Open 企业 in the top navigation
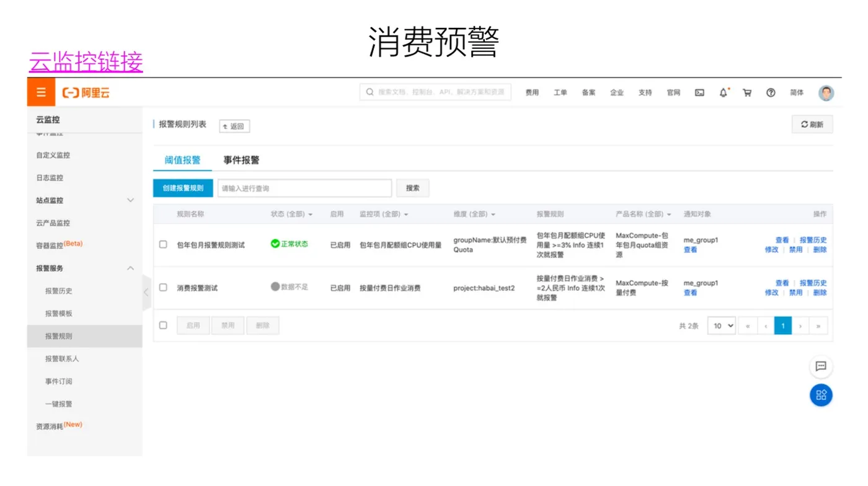Viewport: 868px width, 486px height. click(x=617, y=92)
